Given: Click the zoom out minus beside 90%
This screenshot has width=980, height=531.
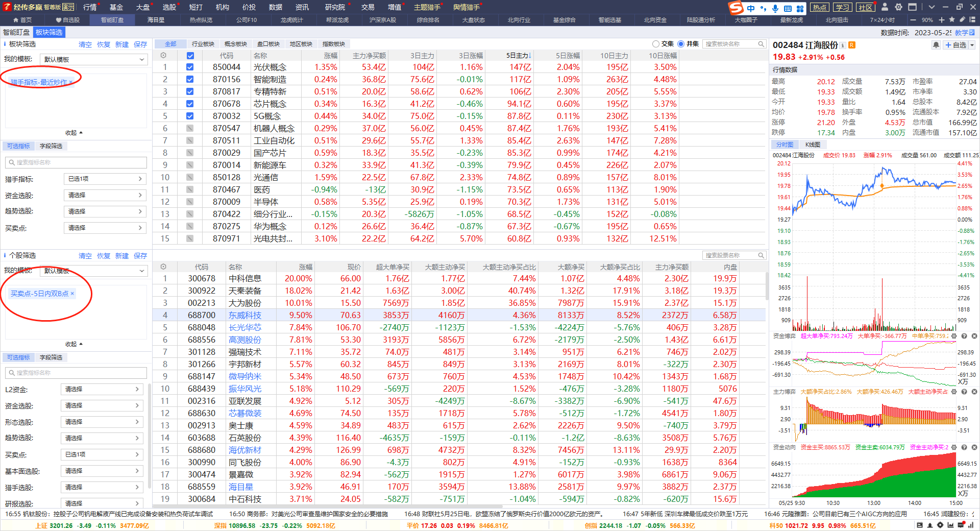Looking at the screenshot, I should point(914,20).
